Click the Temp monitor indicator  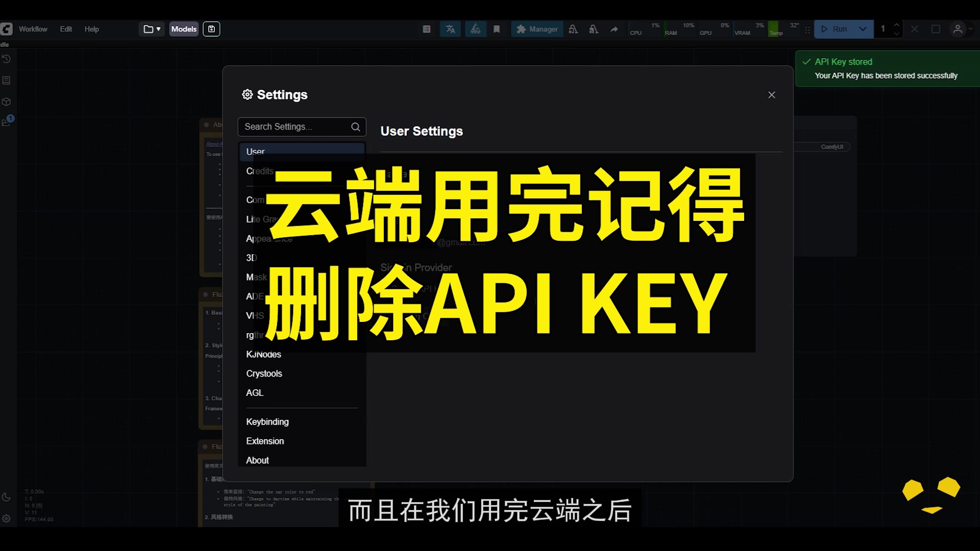pyautogui.click(x=784, y=29)
